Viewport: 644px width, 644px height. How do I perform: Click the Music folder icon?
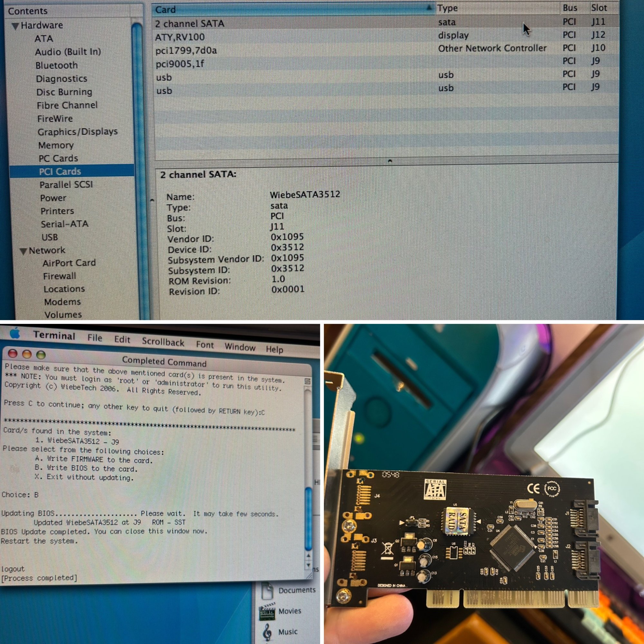click(x=267, y=632)
